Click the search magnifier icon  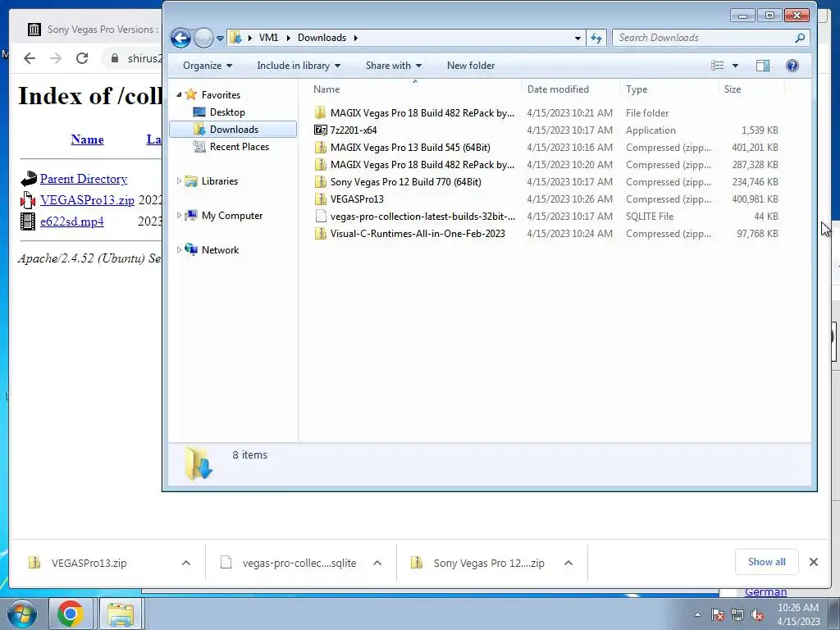800,38
